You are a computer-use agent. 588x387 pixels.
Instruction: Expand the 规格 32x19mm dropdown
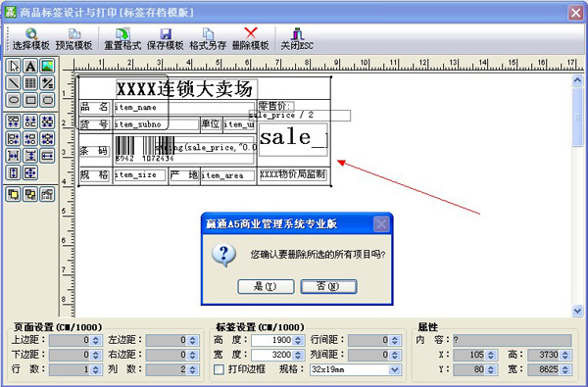(395, 369)
